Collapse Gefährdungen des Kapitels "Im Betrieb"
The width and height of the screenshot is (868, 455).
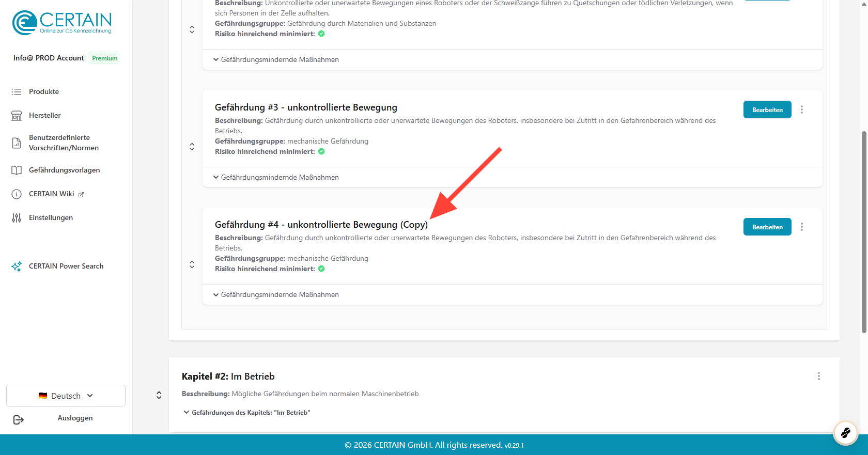pos(247,413)
